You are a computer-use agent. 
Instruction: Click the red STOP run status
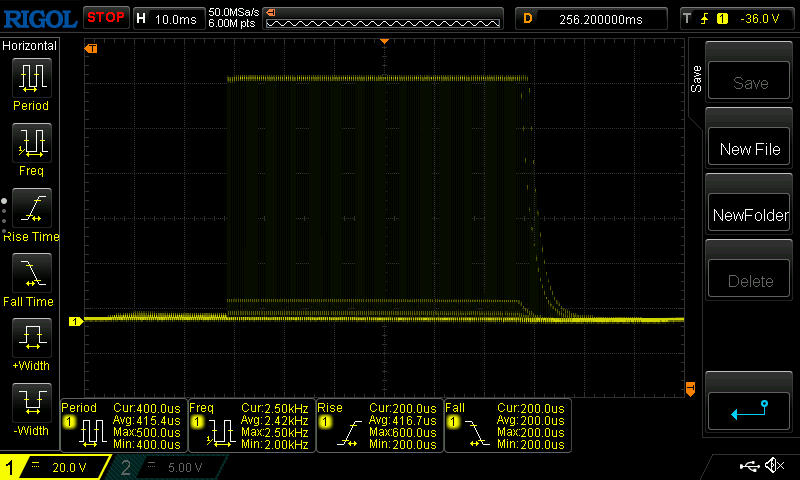tap(105, 17)
